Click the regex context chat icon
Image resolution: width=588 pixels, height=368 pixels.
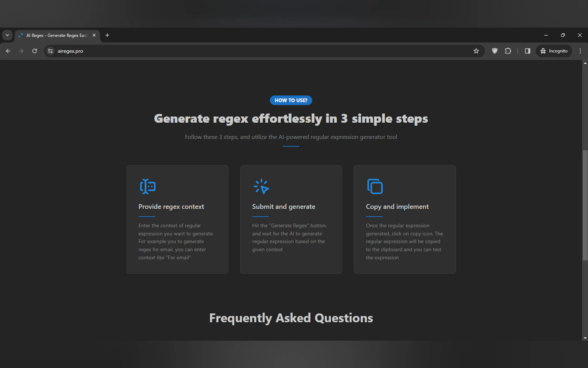147,187
